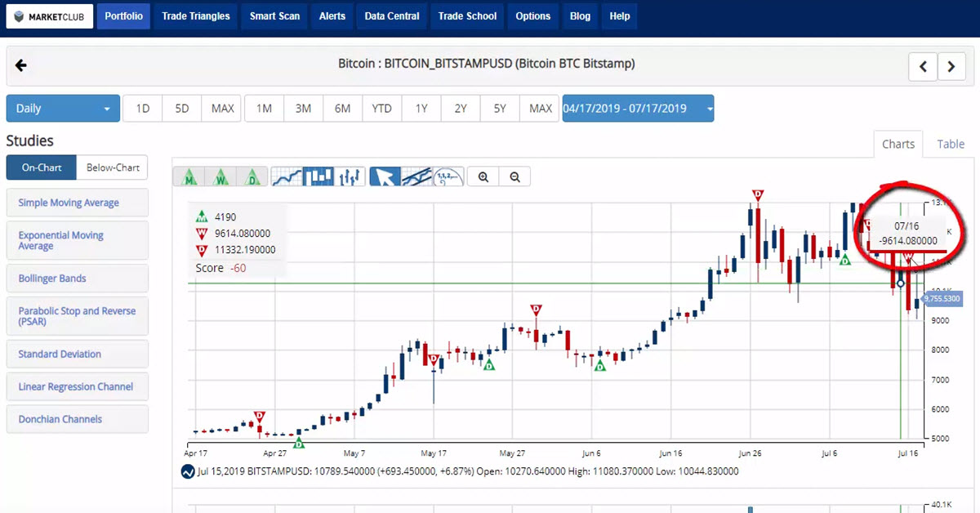
Task: Go back using the left arrow
Action: [21, 66]
